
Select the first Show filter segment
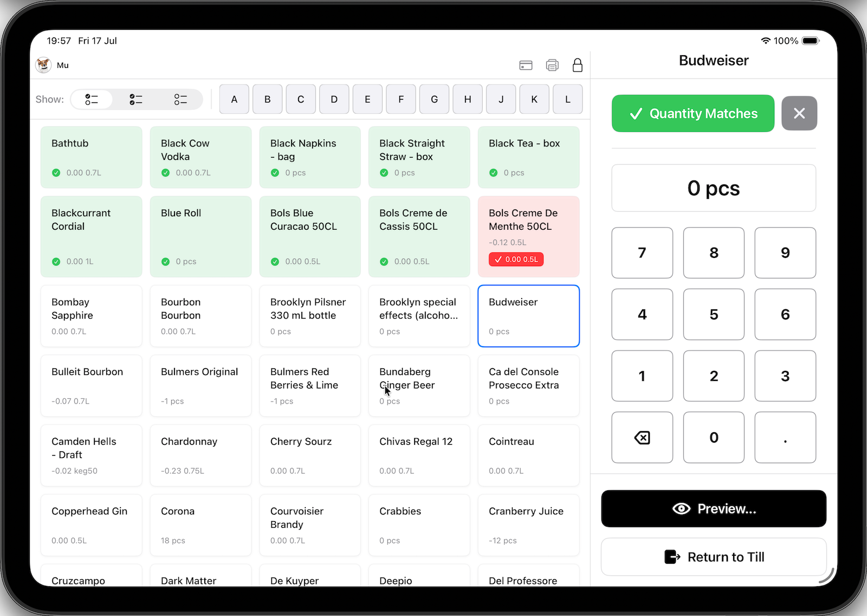(92, 99)
